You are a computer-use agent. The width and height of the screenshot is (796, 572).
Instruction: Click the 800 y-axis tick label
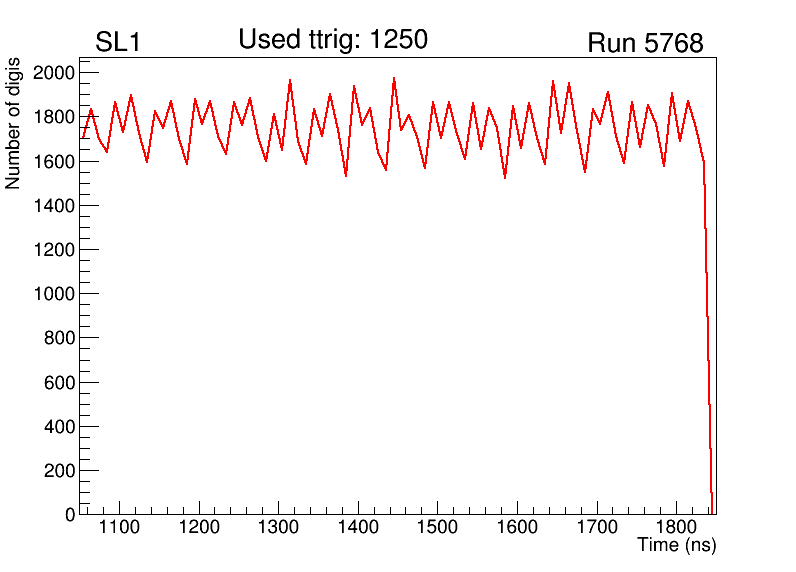click(x=58, y=339)
